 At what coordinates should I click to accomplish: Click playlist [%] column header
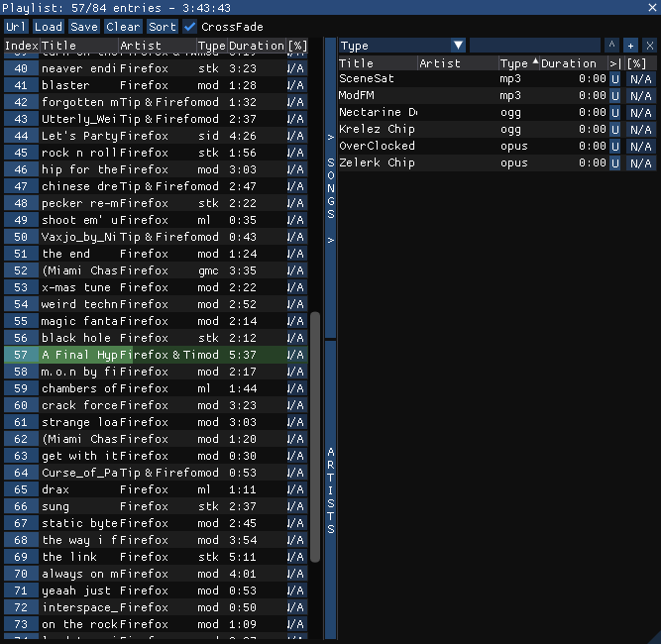tap(297, 46)
